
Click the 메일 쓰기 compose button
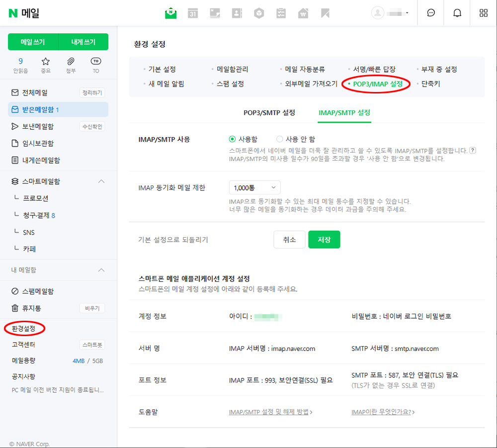click(x=33, y=42)
